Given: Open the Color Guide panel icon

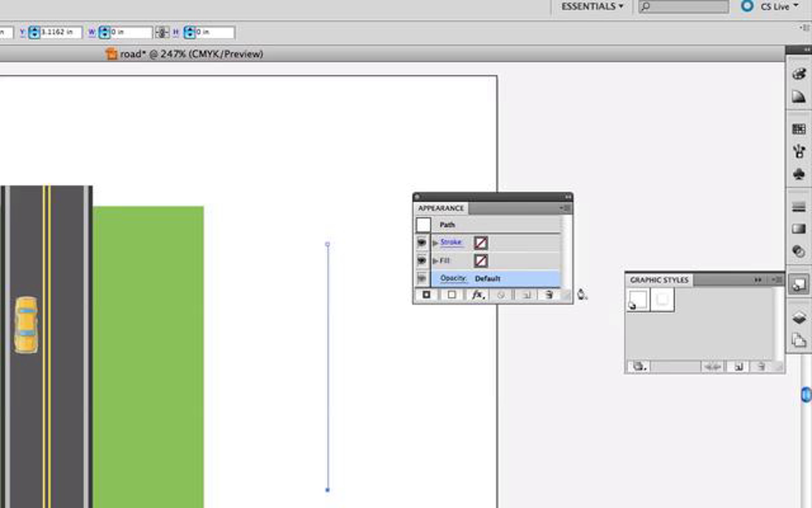Looking at the screenshot, I should pos(799,97).
